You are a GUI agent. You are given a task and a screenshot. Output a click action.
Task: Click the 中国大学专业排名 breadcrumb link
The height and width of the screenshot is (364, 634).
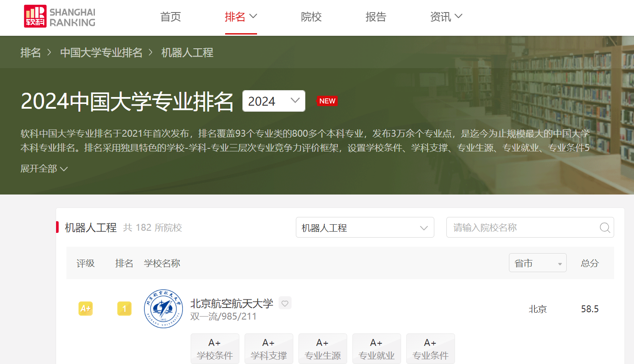click(101, 53)
